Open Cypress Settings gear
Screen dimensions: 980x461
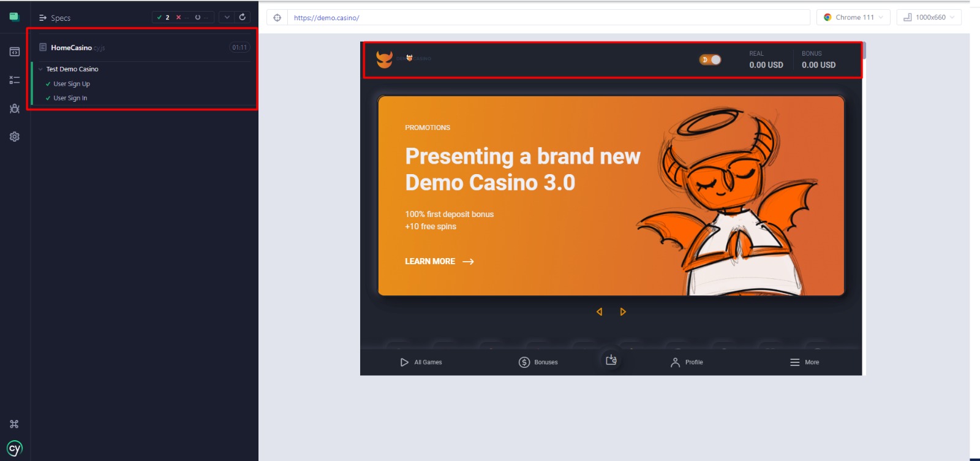(15, 137)
